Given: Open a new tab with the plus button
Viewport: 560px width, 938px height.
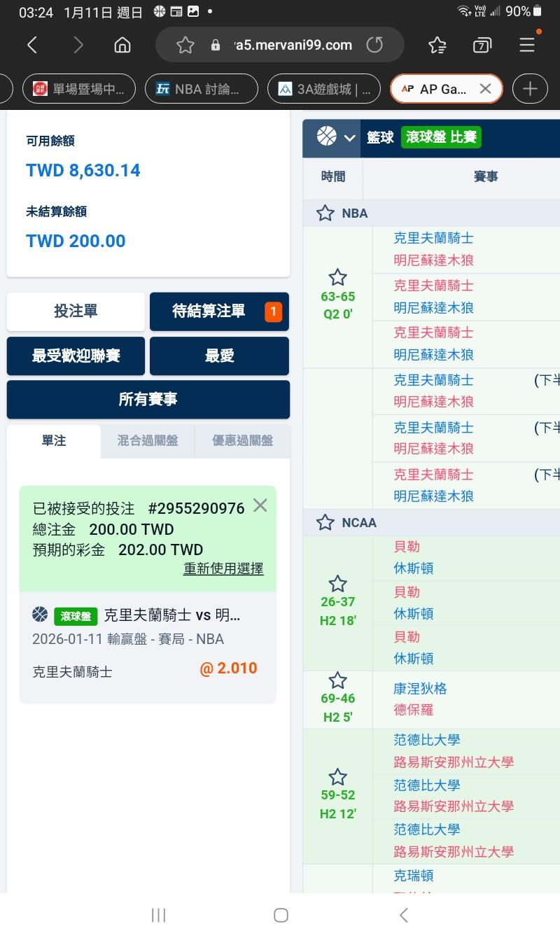Looking at the screenshot, I should pos(530,89).
